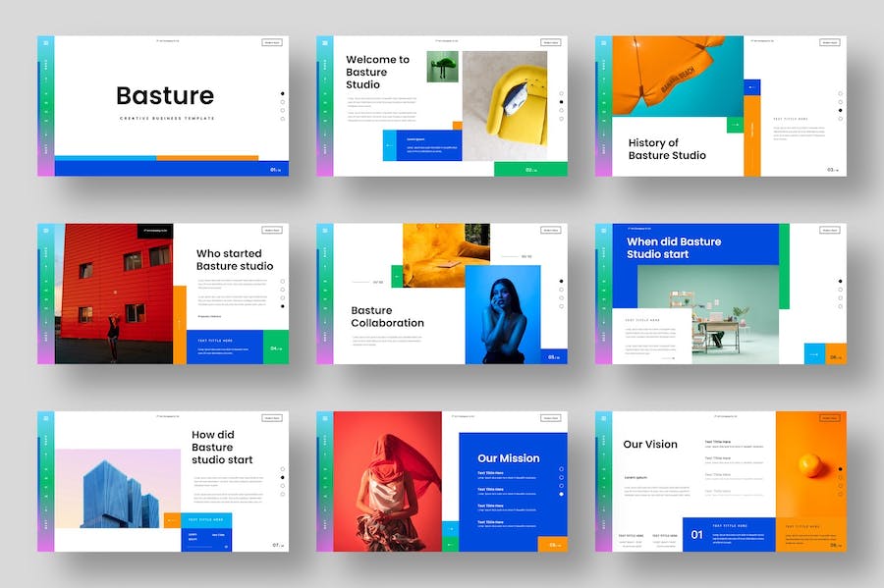The height and width of the screenshot is (588, 884).
Task: Open hamburger menu on Basture title slide
Action: 45,43
